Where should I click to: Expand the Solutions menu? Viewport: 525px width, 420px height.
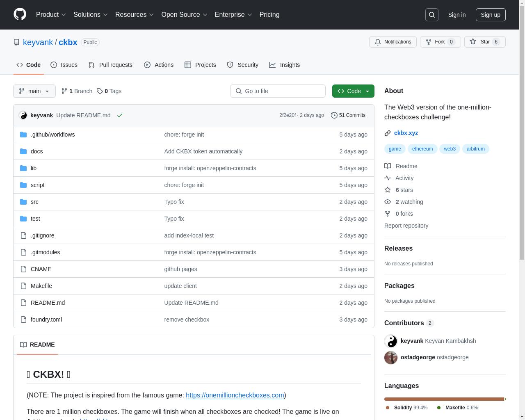click(x=91, y=15)
